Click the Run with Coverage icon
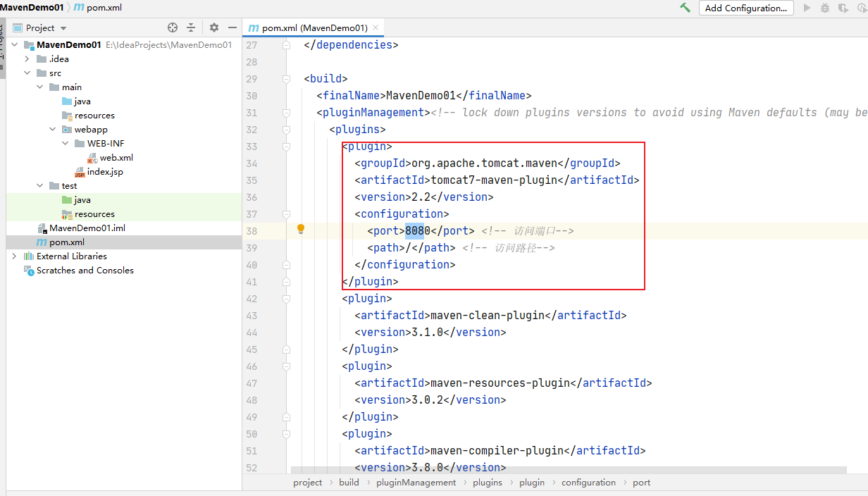868x496 pixels. pyautogui.click(x=843, y=8)
